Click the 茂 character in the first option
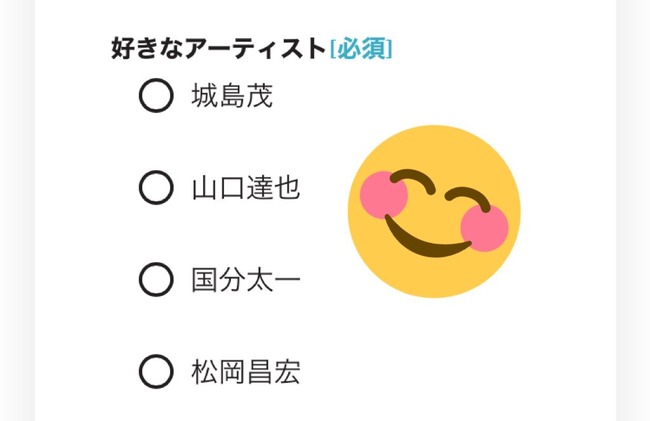650x421 pixels. click(x=259, y=96)
